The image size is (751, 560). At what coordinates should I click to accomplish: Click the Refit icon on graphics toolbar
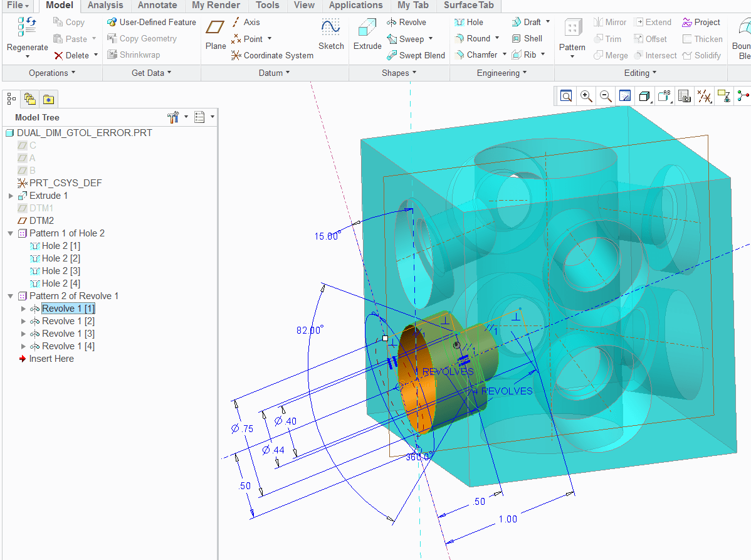(566, 96)
